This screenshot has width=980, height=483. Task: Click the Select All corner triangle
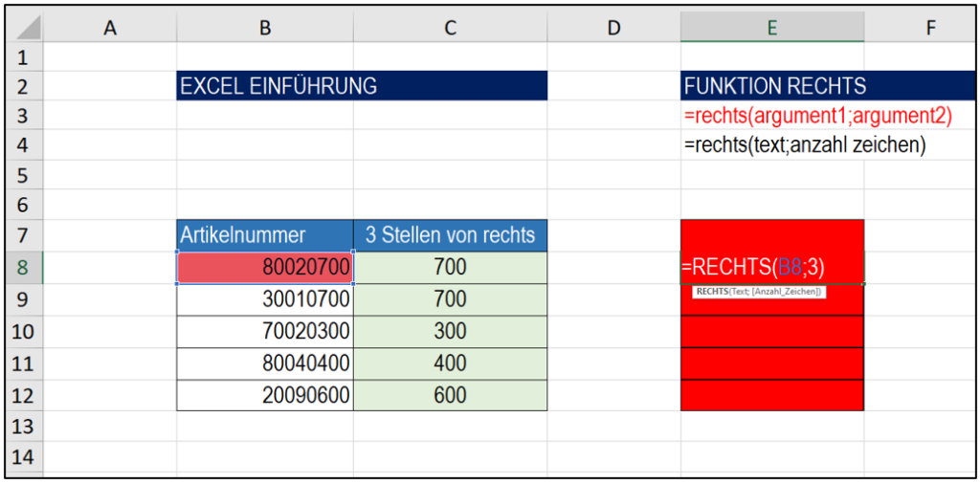26,28
